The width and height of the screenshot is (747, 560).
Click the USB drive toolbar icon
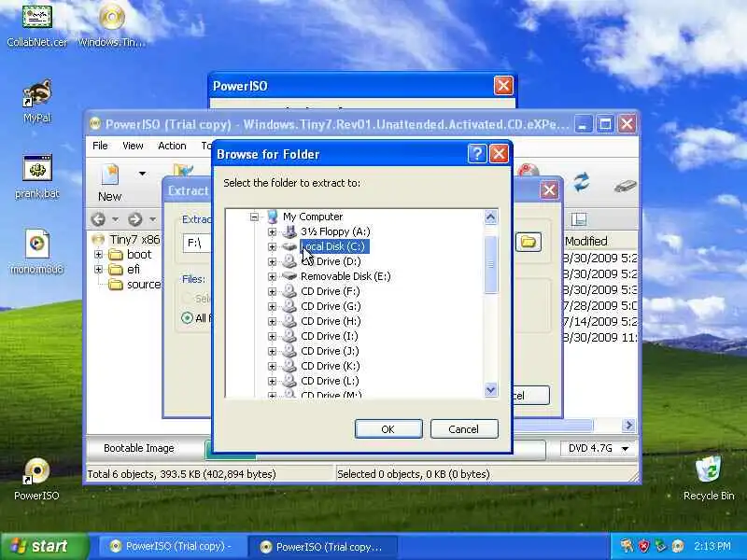(x=625, y=186)
